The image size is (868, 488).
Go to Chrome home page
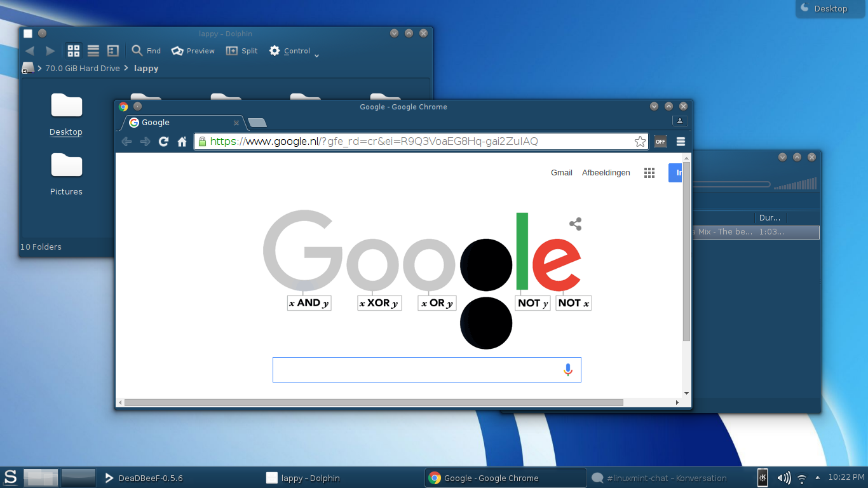[x=182, y=142]
